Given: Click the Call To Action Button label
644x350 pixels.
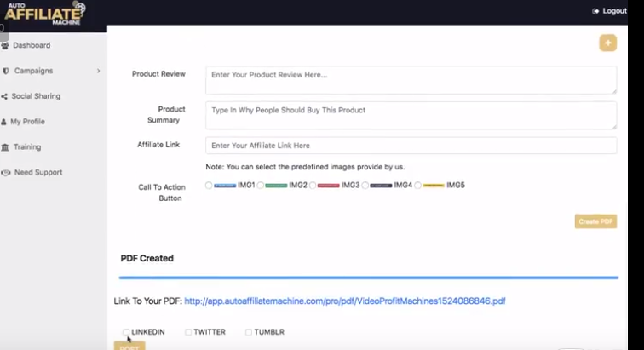Looking at the screenshot, I should pos(162,192).
